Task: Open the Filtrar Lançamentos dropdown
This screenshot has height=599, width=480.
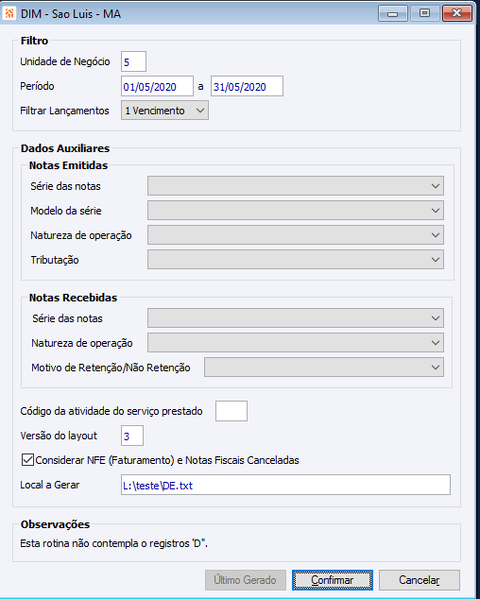Action: point(165,110)
